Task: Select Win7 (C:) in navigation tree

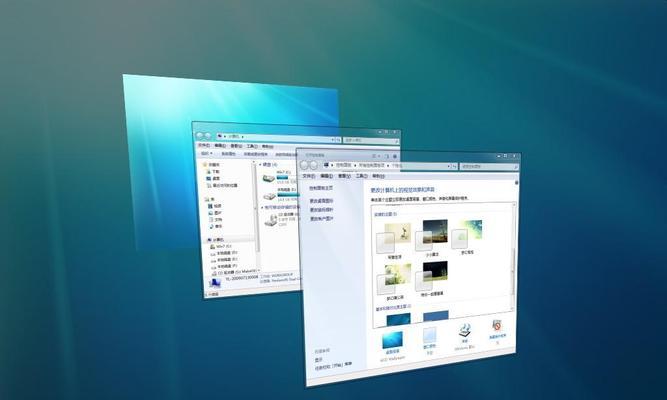Action: click(223, 247)
